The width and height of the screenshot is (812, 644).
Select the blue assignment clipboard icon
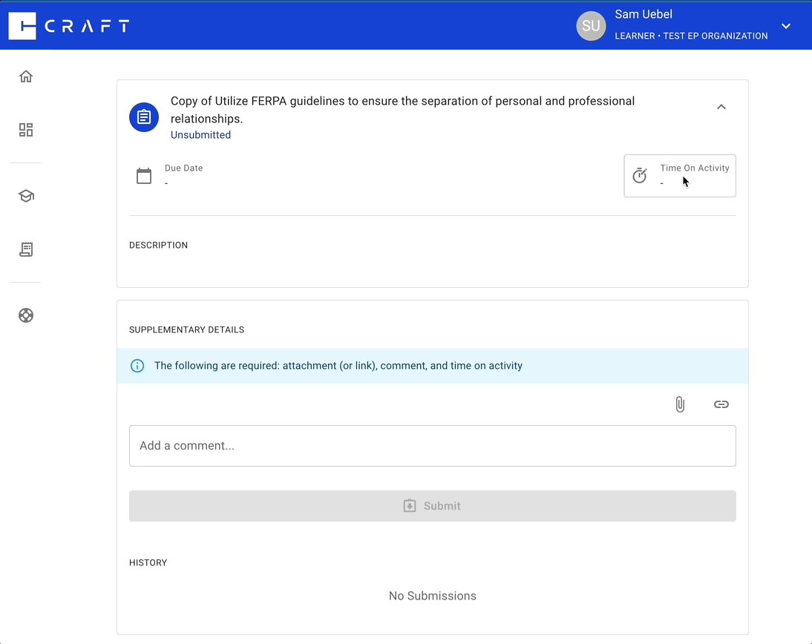click(143, 117)
